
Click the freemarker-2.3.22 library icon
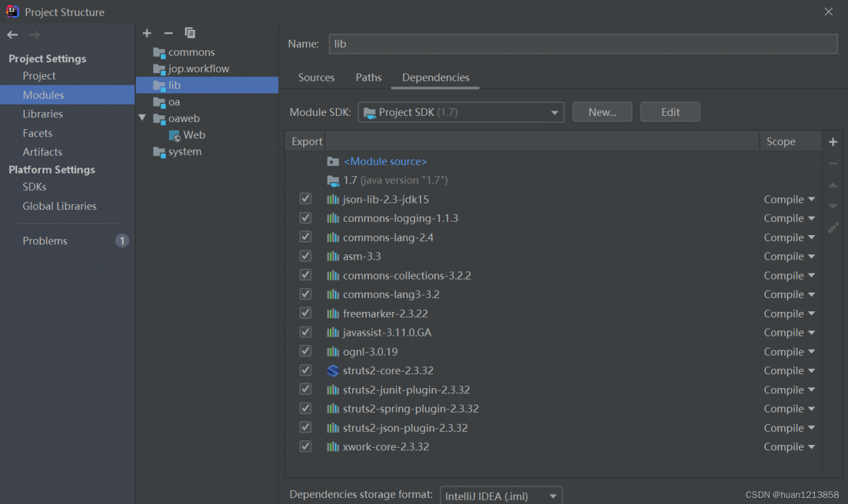click(333, 314)
